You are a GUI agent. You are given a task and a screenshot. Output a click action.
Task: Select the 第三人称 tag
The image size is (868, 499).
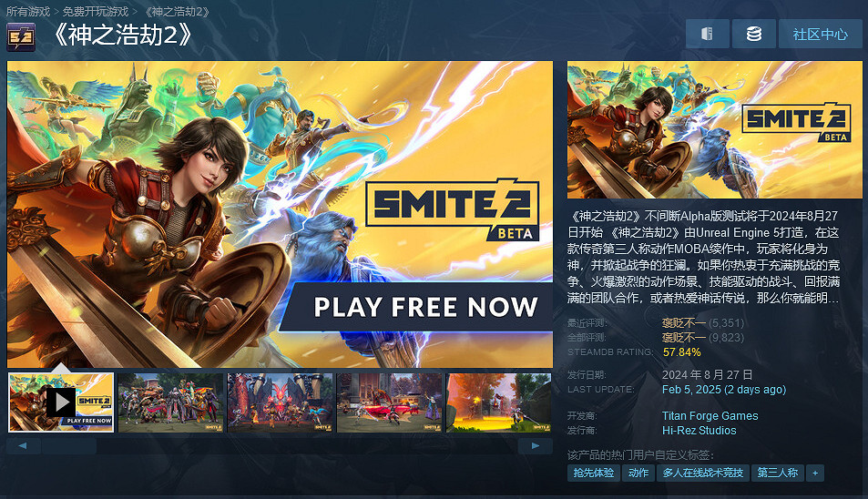point(778,473)
